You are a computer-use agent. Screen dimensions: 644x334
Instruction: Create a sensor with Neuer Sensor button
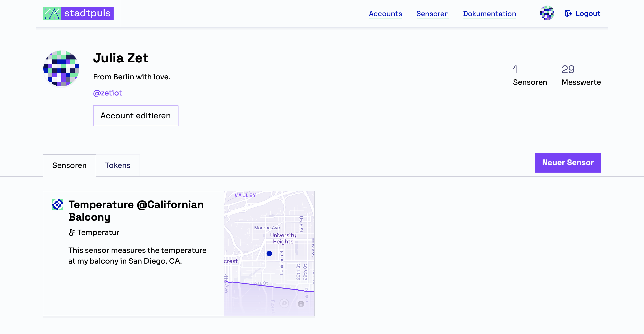click(568, 163)
